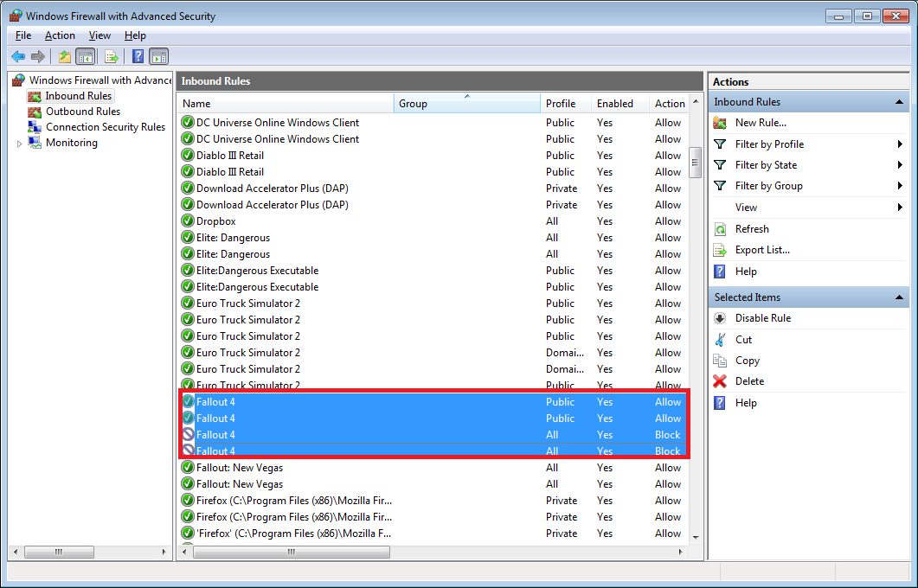Click the Inbound Rules tree icon

pos(35,96)
